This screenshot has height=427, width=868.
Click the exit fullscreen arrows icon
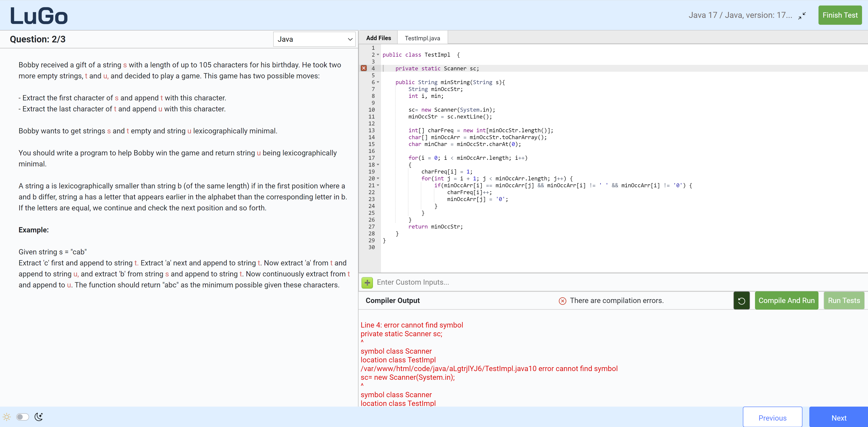click(802, 16)
